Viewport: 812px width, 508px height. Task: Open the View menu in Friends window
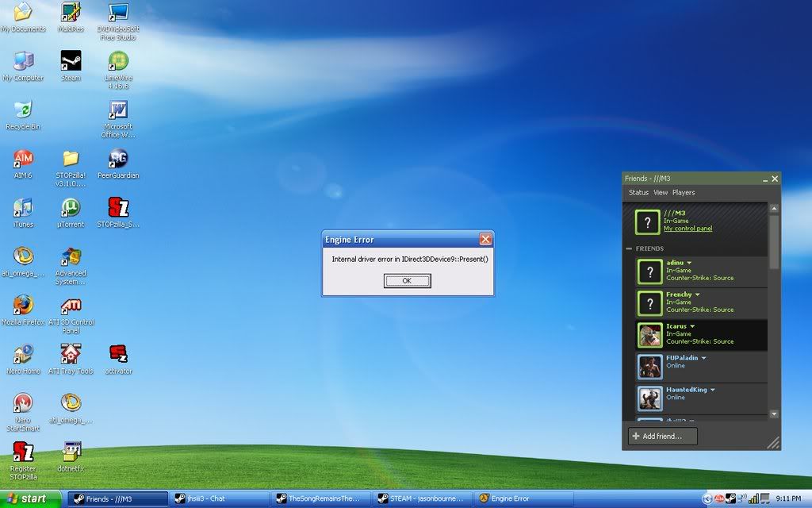pos(661,192)
